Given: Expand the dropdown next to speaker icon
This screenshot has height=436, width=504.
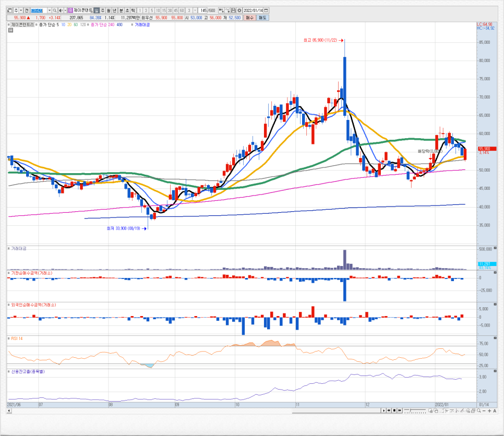Looking at the screenshot, I should [65, 10].
